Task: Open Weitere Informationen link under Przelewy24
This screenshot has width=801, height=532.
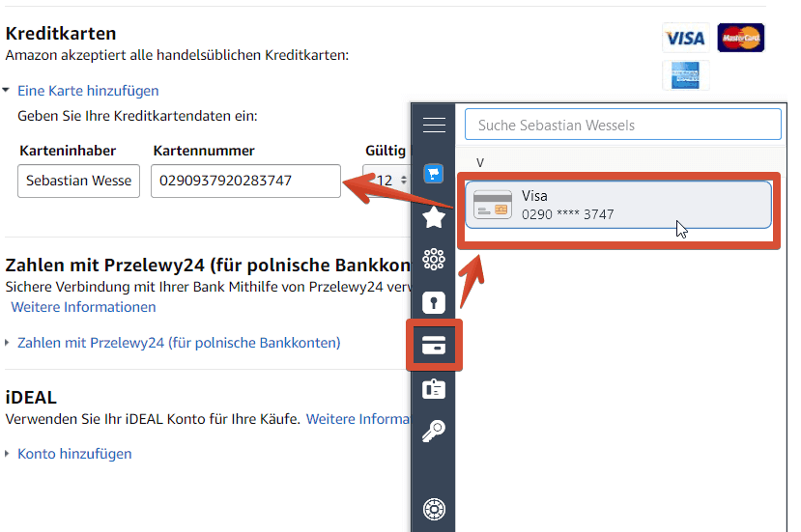Action: point(83,307)
